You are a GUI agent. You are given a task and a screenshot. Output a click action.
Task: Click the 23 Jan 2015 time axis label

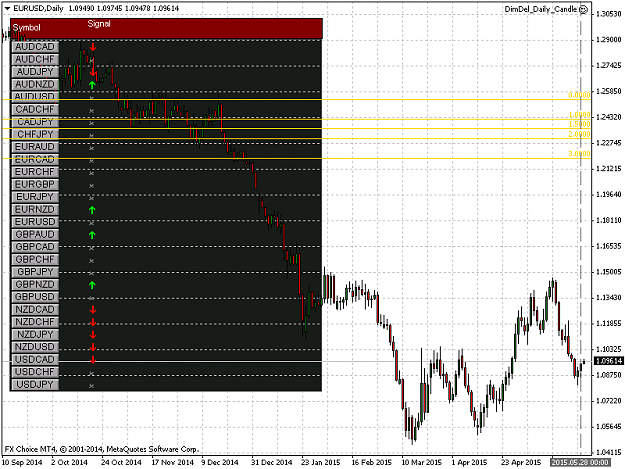tap(320, 462)
